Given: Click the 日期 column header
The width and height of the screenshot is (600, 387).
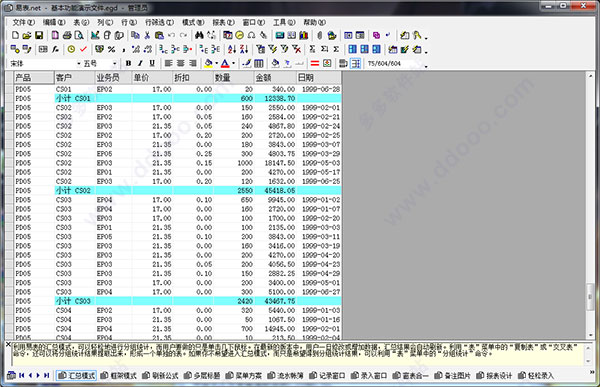Looking at the screenshot, I should coord(318,78).
